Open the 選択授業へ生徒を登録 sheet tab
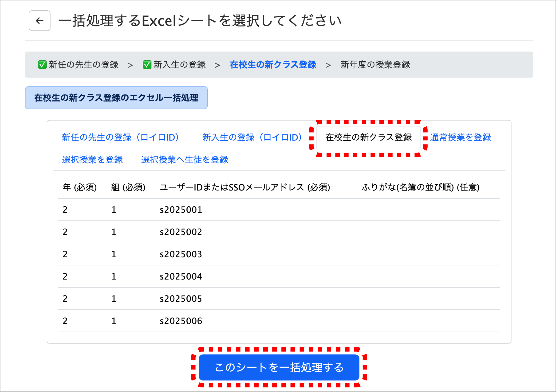Screen dimensions: 556x392 (184, 160)
